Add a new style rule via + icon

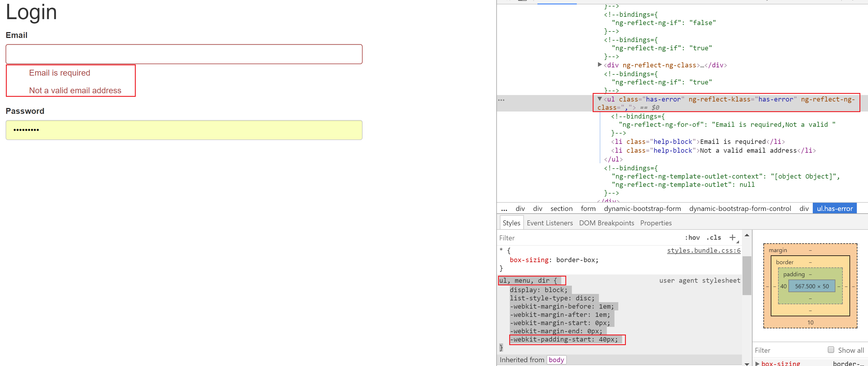[x=733, y=237]
